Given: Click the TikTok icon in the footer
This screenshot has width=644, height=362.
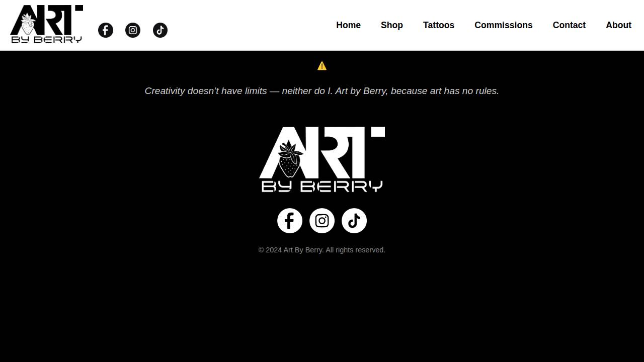Looking at the screenshot, I should 354,220.
